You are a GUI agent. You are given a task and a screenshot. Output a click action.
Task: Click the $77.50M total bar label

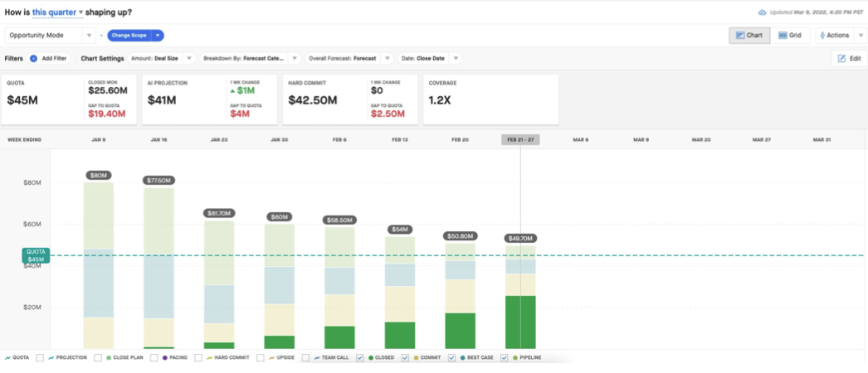(x=158, y=180)
